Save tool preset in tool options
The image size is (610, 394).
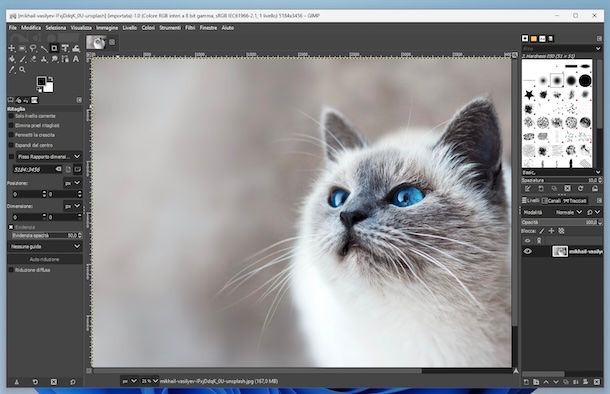(16, 382)
